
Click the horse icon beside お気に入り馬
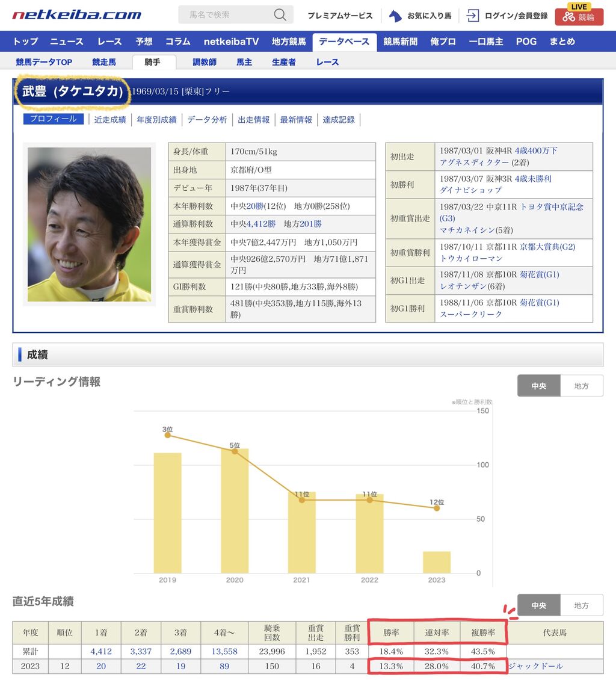click(x=395, y=16)
